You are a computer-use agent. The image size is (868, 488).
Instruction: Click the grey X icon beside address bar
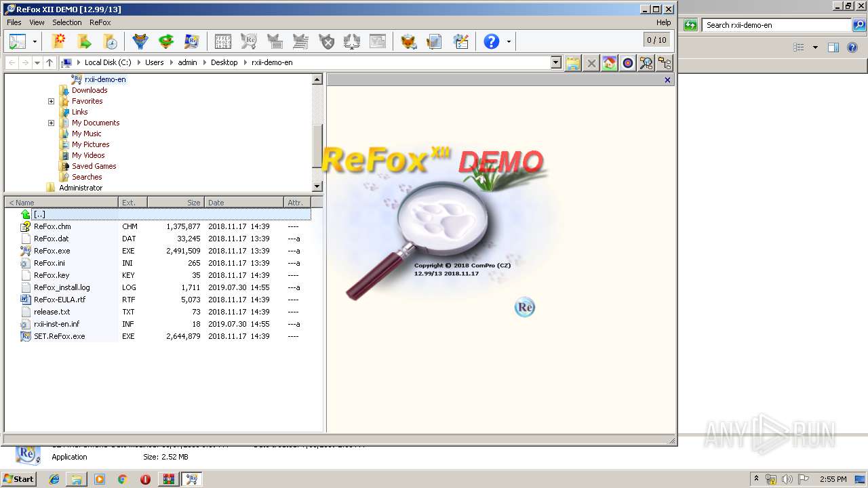pos(591,63)
